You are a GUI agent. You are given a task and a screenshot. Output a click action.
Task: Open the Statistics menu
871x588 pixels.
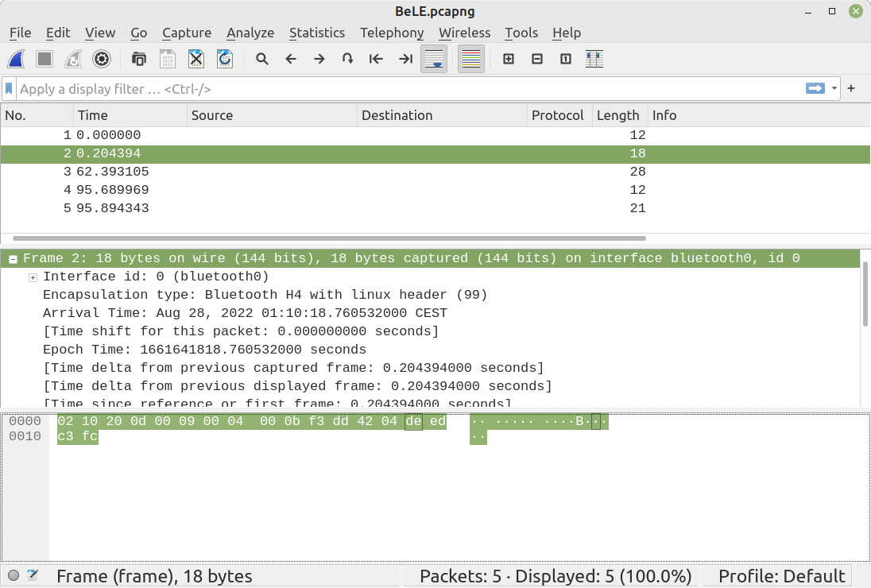tap(317, 33)
